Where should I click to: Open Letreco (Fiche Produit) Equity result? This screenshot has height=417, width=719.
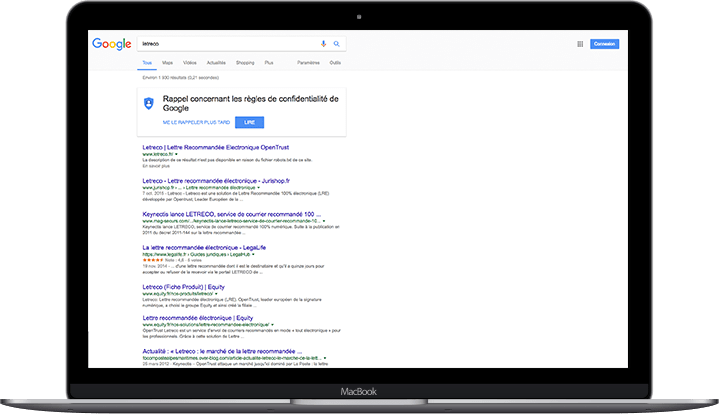click(183, 287)
